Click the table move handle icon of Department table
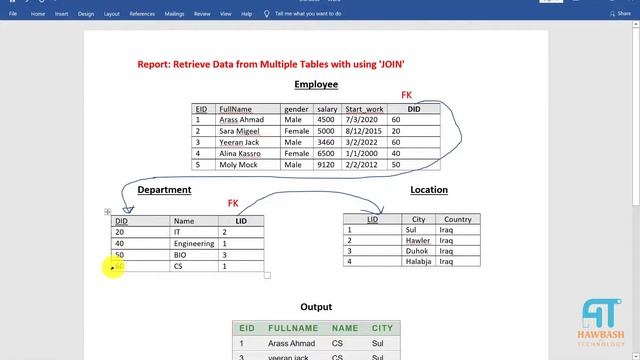Viewport: 640px width, 360px height. 108,211
